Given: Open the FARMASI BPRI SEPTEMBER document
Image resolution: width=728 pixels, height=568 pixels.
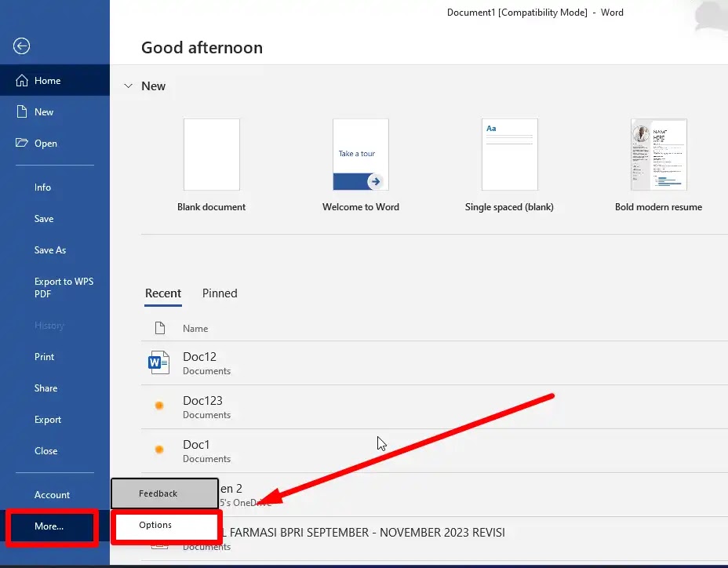Looking at the screenshot, I should pyautogui.click(x=434, y=538).
